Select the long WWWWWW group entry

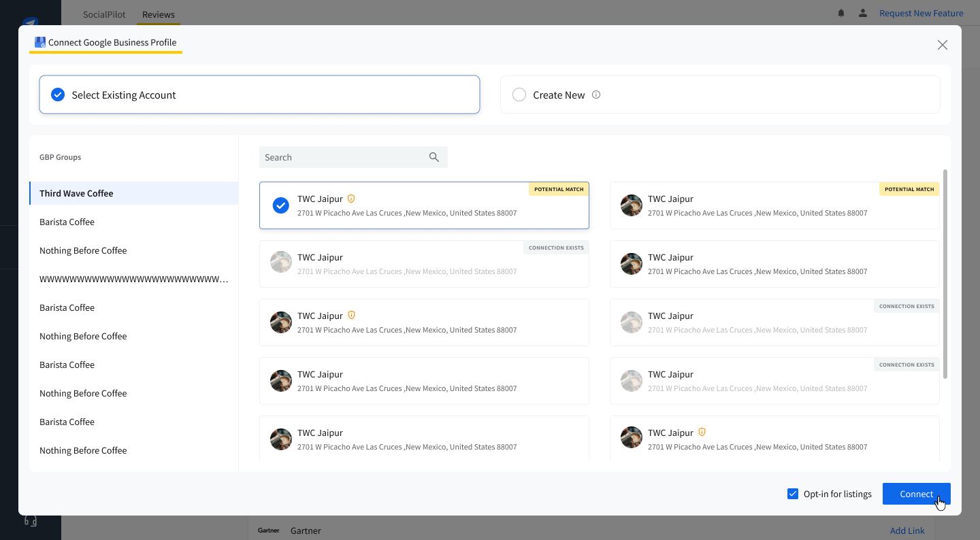(x=134, y=279)
